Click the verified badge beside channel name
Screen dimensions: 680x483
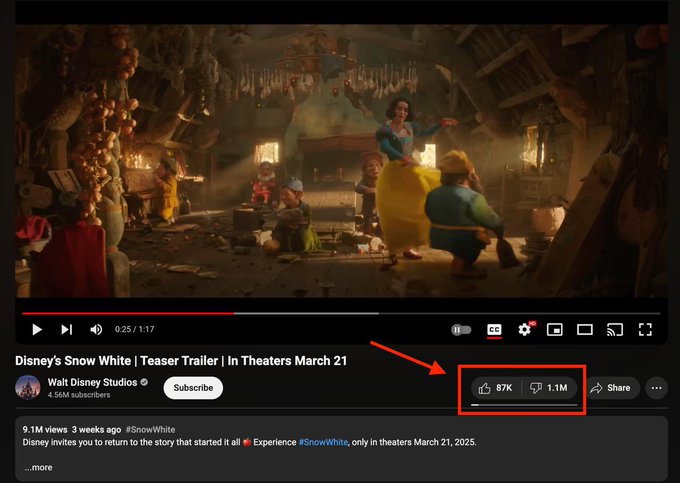(144, 382)
